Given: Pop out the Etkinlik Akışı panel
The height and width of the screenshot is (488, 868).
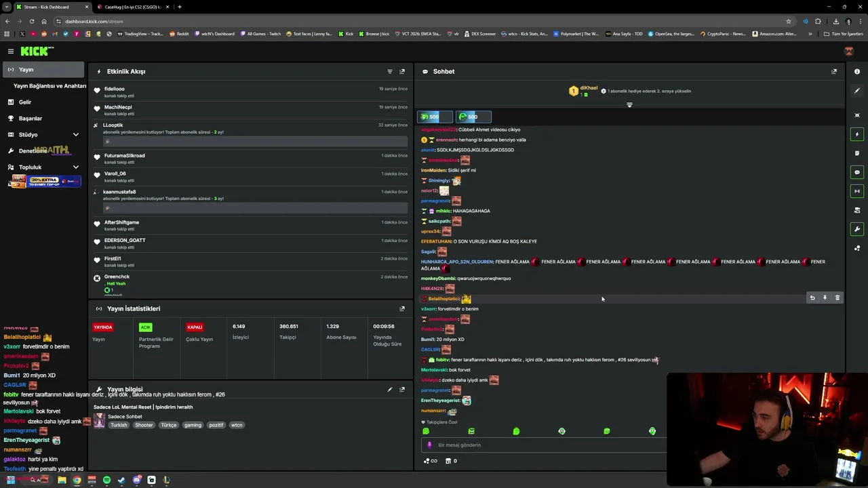Looking at the screenshot, I should pyautogui.click(x=402, y=71).
